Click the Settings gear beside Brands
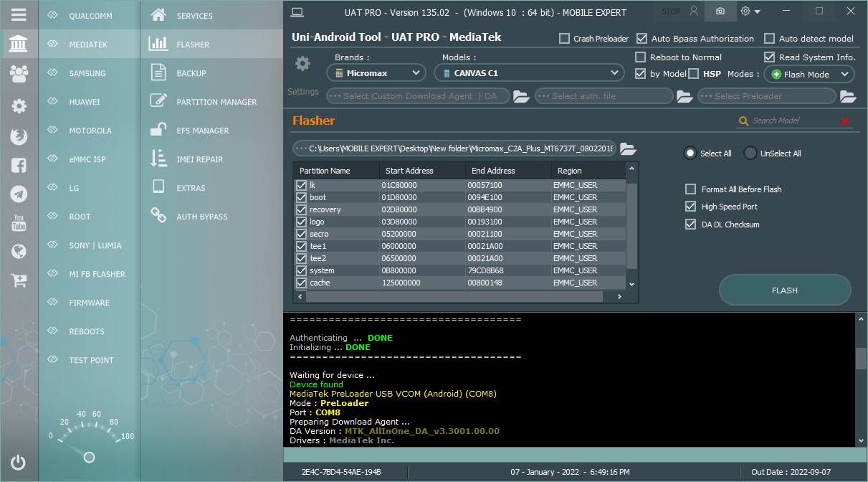The width and height of the screenshot is (868, 482). click(x=302, y=64)
